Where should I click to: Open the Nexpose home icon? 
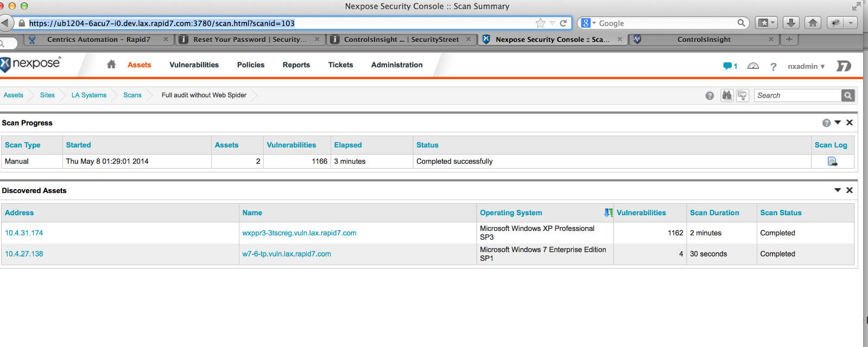(111, 65)
